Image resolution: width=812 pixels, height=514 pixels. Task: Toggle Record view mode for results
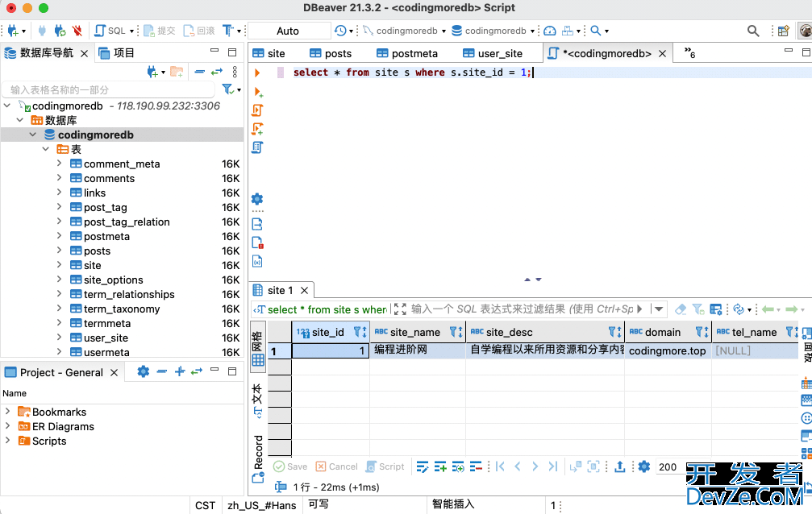coord(258,458)
